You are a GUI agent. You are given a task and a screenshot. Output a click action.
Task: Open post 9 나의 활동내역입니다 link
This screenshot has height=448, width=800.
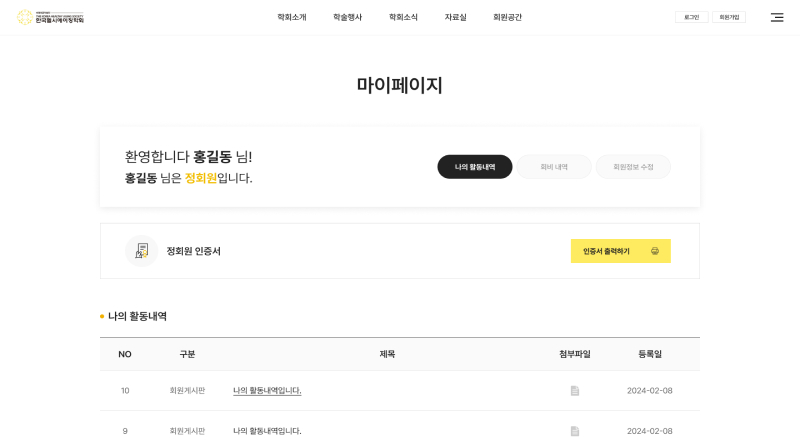click(x=267, y=431)
